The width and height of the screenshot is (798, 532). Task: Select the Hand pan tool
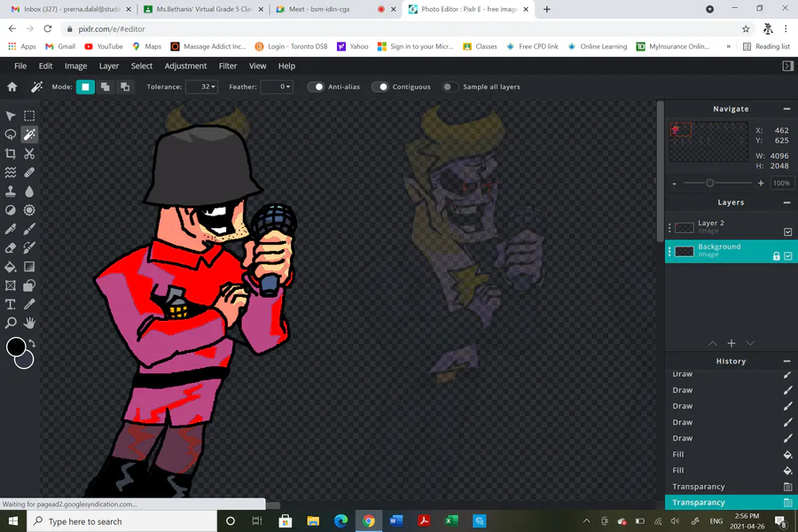29,324
